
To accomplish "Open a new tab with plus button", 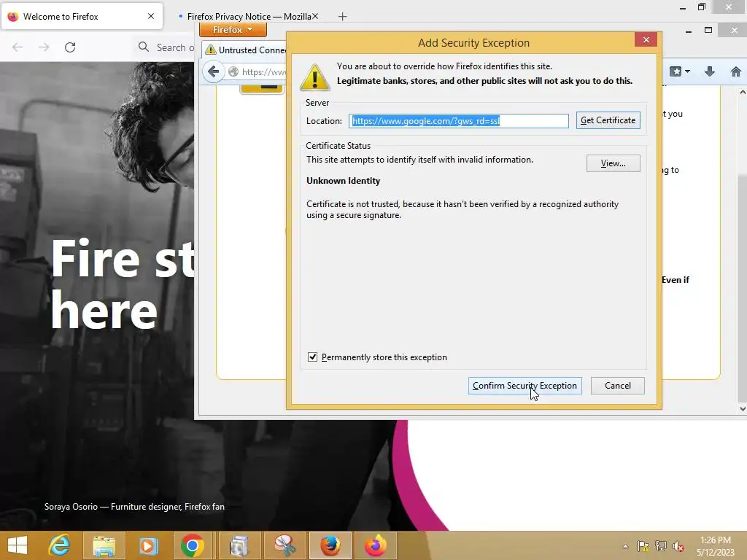I will tap(343, 17).
